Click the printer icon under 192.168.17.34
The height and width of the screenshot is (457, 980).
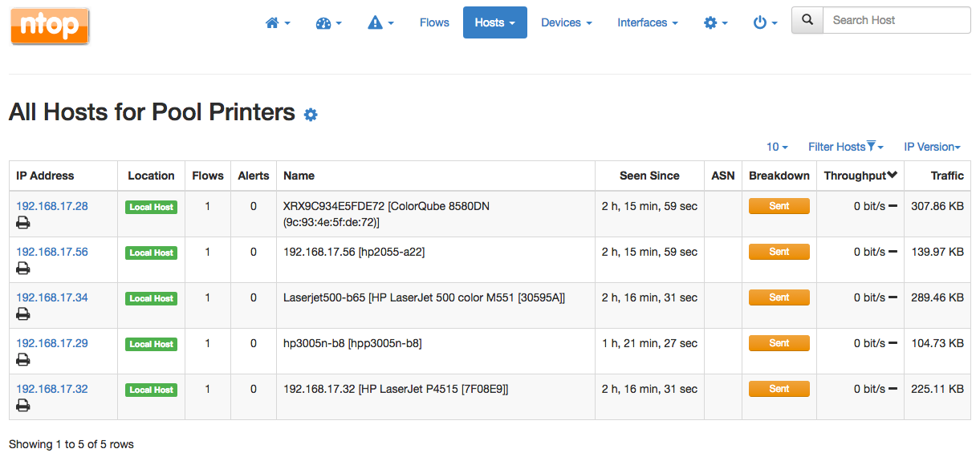[23, 313]
